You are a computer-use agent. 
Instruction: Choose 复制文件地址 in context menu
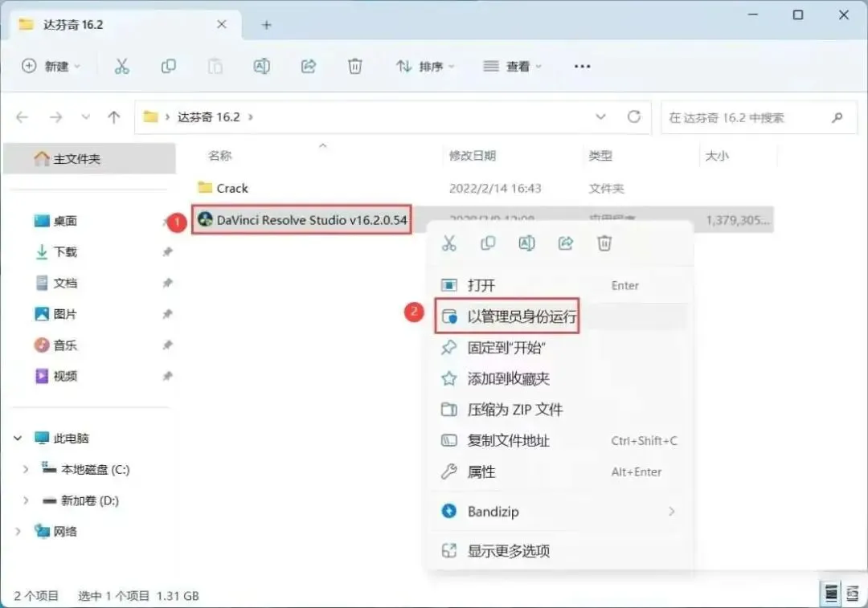tap(560, 440)
